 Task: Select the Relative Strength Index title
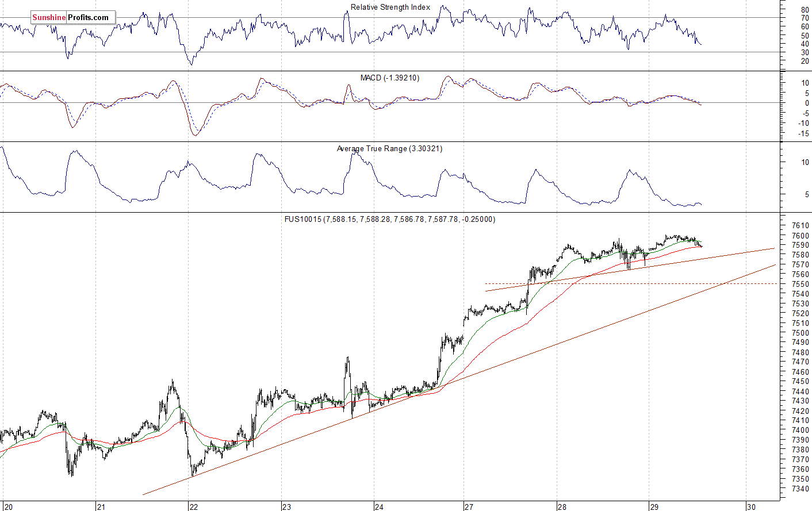pos(390,7)
